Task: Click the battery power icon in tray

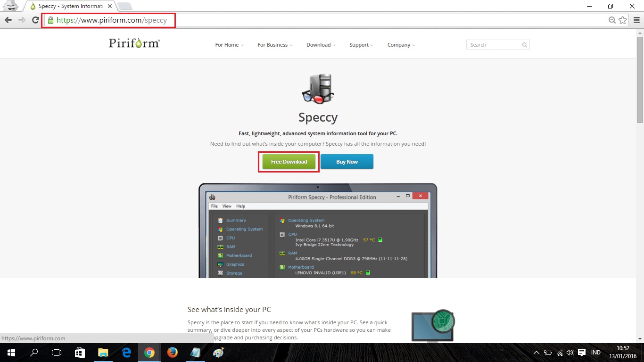Action: tap(548, 353)
